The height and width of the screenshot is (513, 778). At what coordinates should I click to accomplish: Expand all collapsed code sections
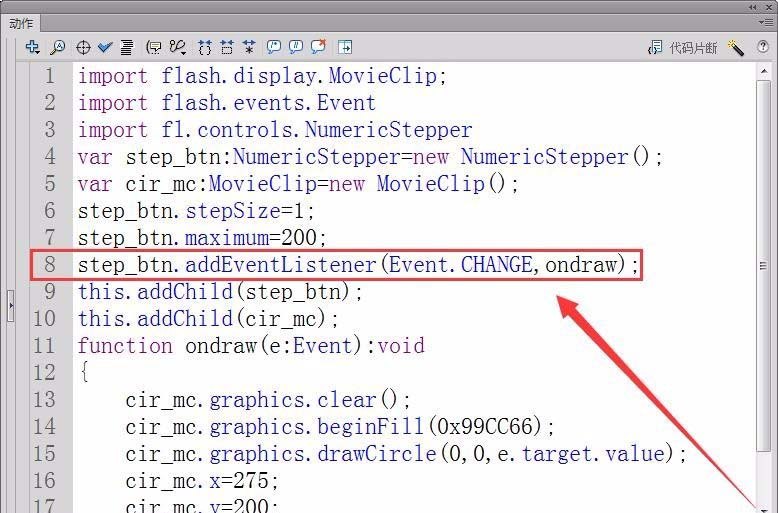pos(249,48)
